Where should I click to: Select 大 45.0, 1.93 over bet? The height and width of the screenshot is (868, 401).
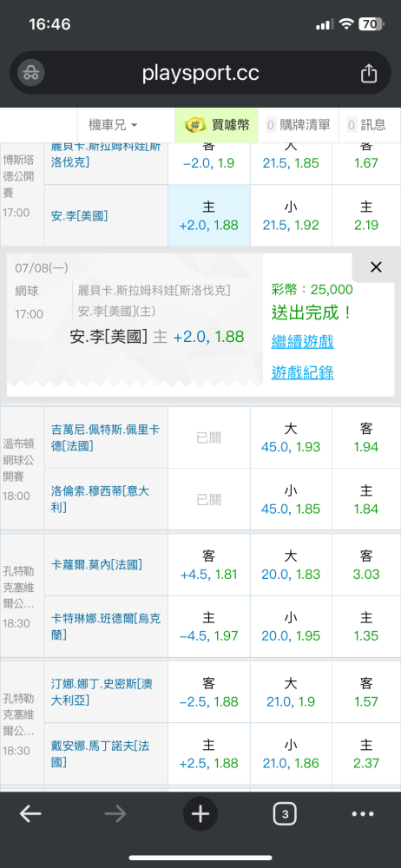(x=291, y=437)
